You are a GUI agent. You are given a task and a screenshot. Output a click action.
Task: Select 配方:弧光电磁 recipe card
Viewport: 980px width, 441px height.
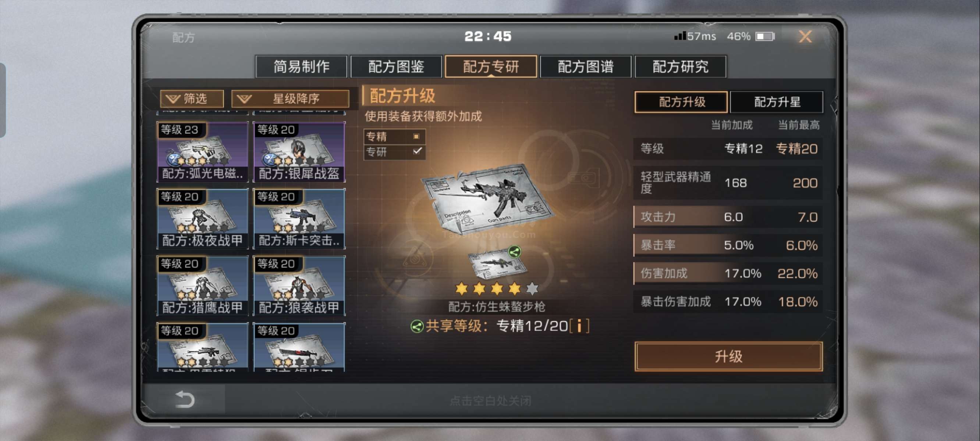(202, 152)
